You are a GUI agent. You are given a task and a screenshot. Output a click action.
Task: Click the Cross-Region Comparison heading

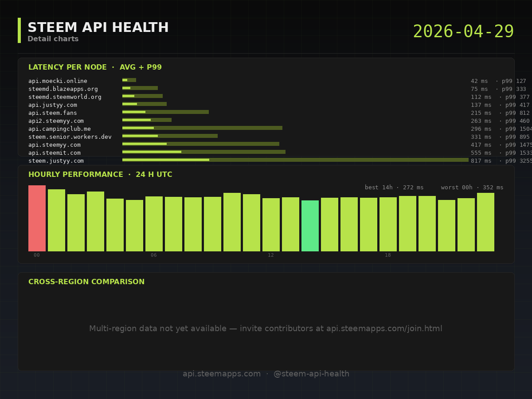[x=86, y=282]
